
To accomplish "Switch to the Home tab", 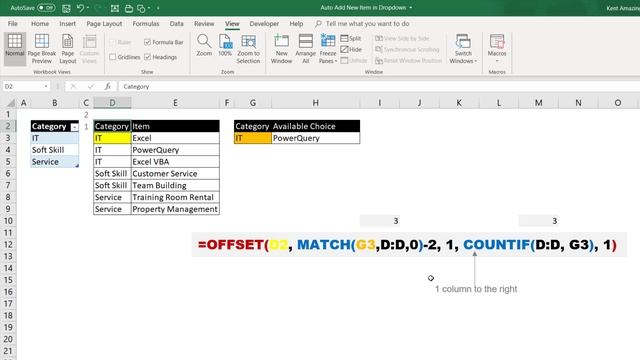I will [x=40, y=24].
